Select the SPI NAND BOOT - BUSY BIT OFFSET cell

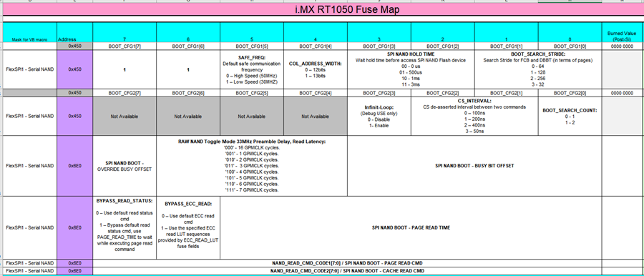pyautogui.click(x=475, y=166)
